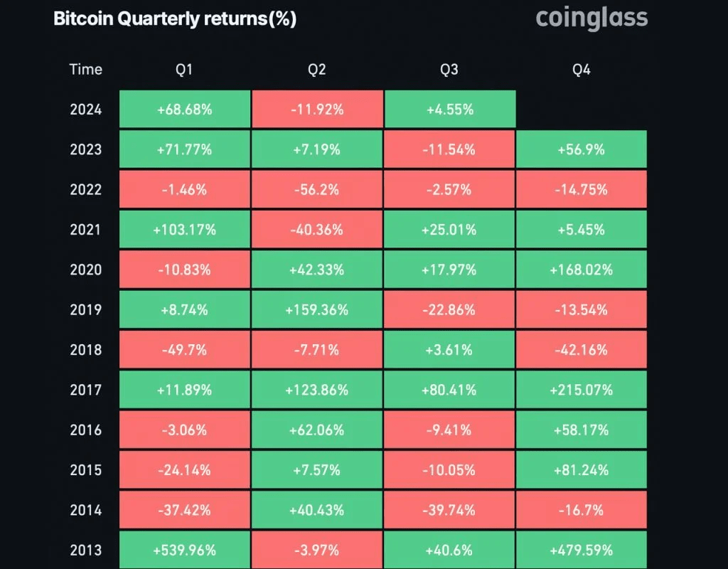Select the Q2 column header
Image resolution: width=728 pixels, height=569 pixels.
pyautogui.click(x=317, y=70)
